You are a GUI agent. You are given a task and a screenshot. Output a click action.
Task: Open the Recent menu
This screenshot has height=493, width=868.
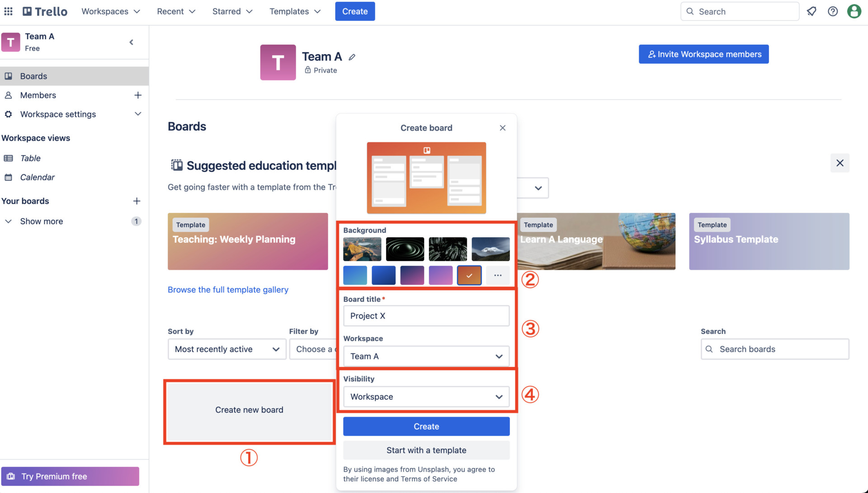[x=176, y=11]
